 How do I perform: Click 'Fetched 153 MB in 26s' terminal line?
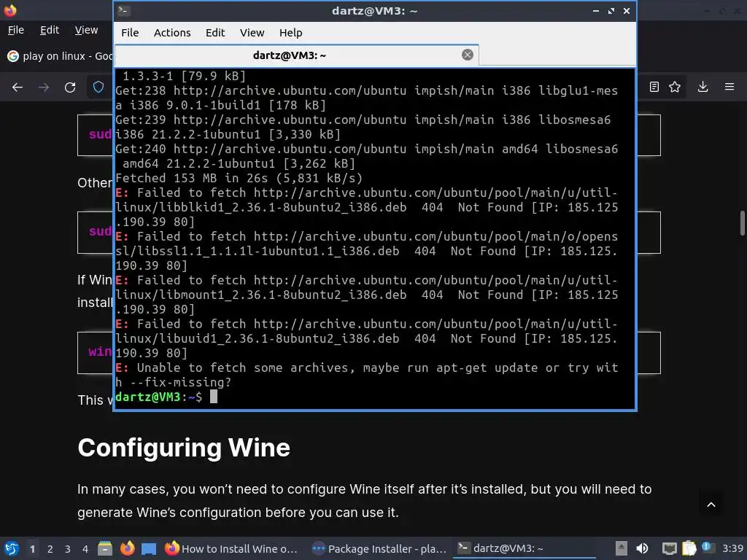point(239,178)
